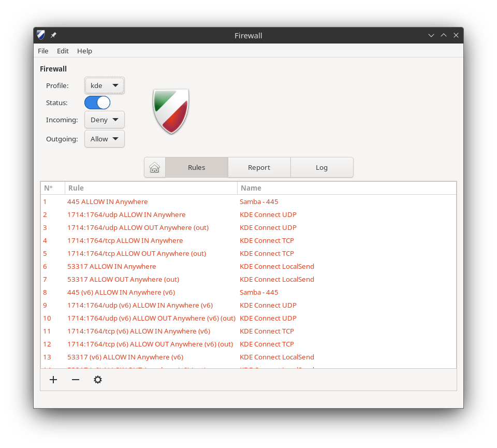This screenshot has height=448, width=497.
Task: Close the Firewall window
Action: [456, 35]
